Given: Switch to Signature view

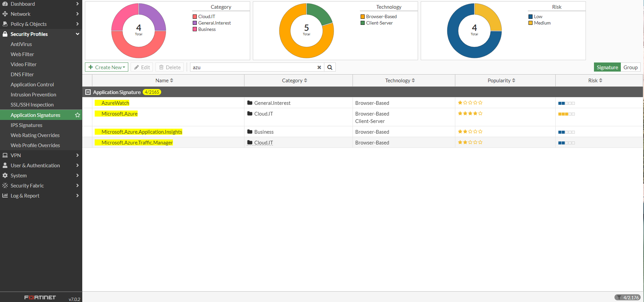Looking at the screenshot, I should [x=607, y=68].
